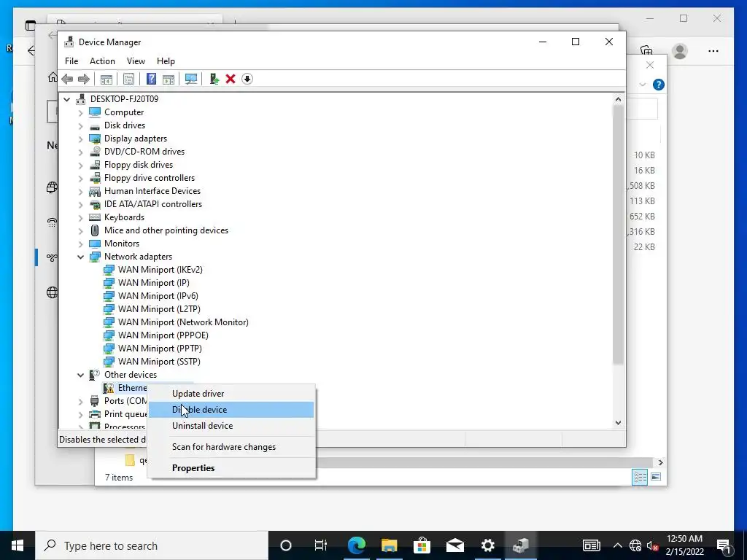
Task: Toggle the show/hide console tree toolbar icon
Action: click(x=107, y=79)
